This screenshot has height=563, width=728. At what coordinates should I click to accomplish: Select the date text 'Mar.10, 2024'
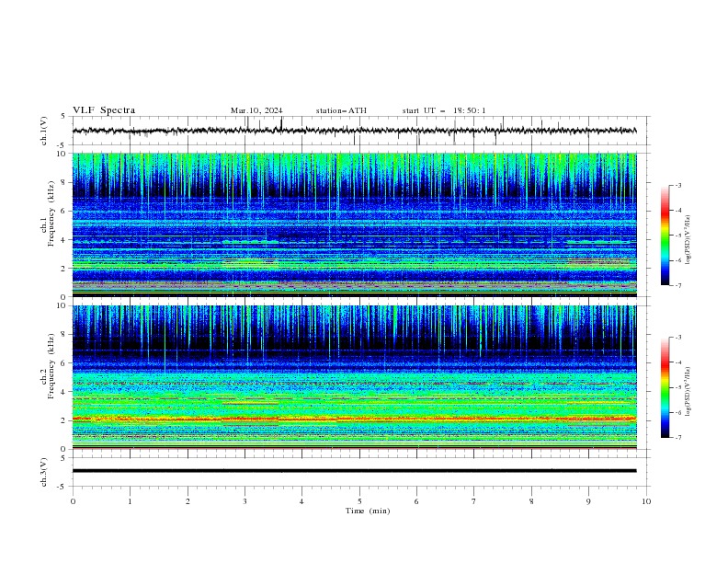tap(256, 110)
